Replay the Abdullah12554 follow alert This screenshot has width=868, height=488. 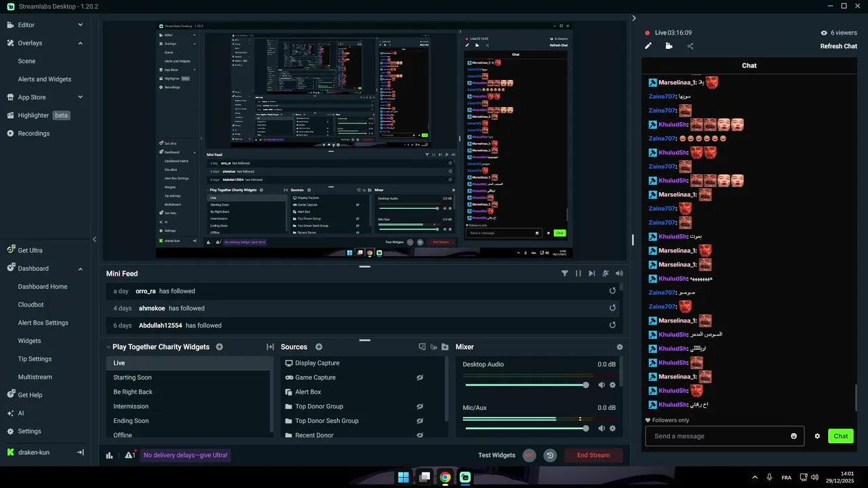click(612, 325)
